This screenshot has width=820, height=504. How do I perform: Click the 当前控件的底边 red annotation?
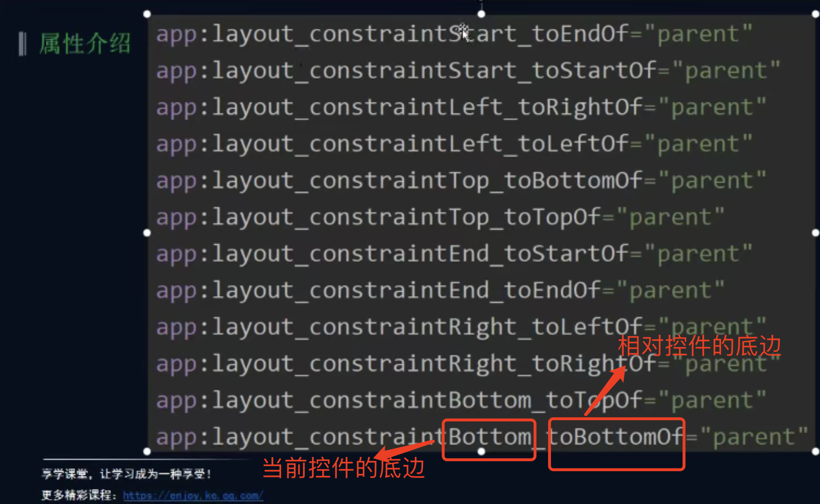[343, 468]
